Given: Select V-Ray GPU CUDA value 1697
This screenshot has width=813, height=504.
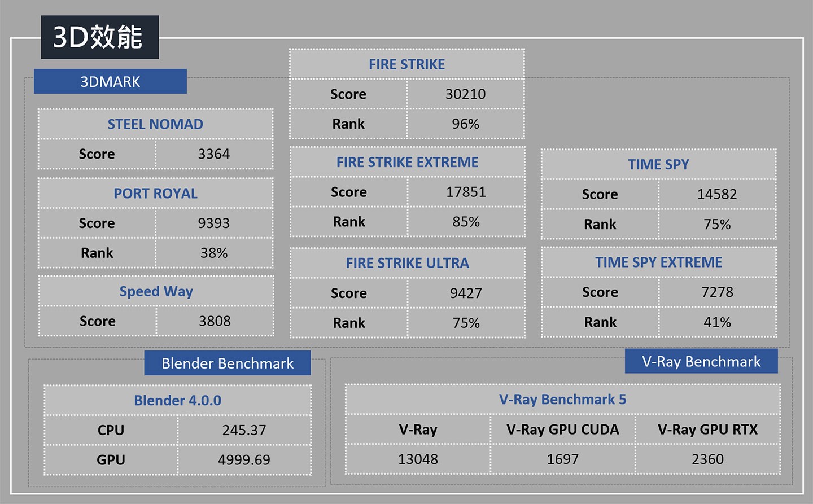Looking at the screenshot, I should click(563, 459).
